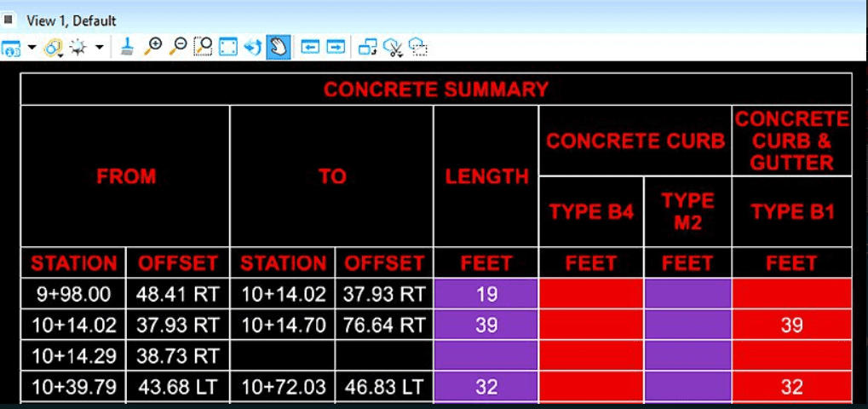Select the Clip Mask tool
Image resolution: width=868 pixels, height=409 pixels.
(418, 48)
